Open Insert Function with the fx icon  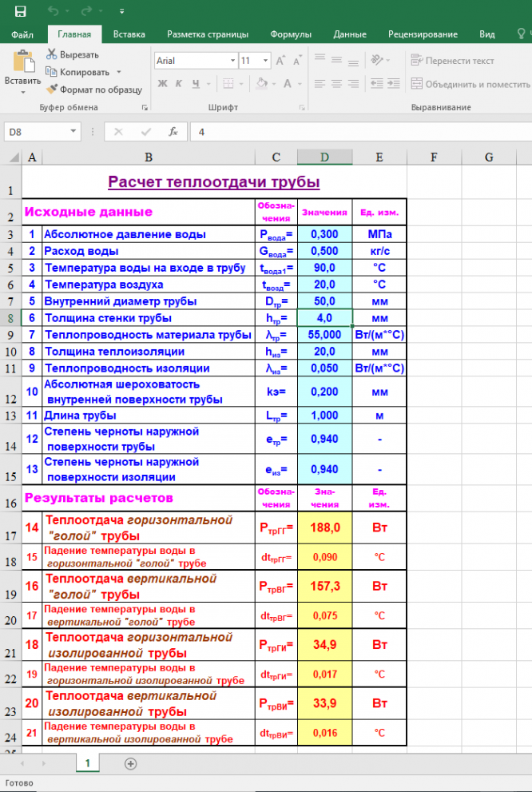point(173,132)
